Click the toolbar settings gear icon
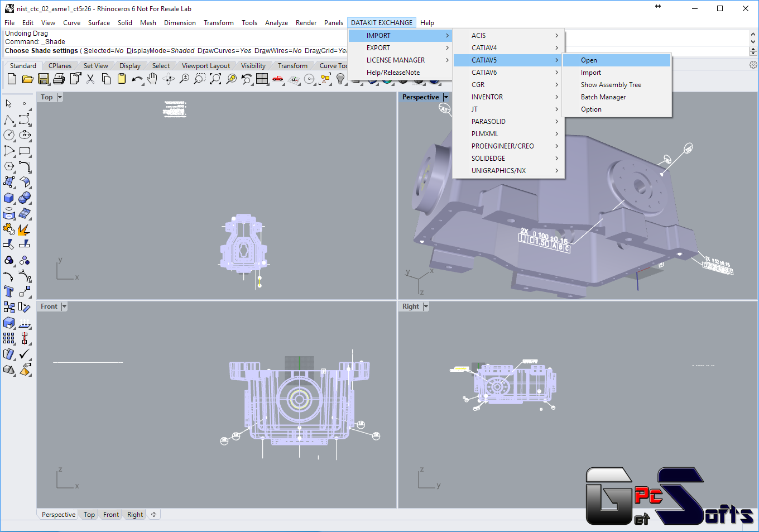The image size is (759, 532). pos(753,65)
